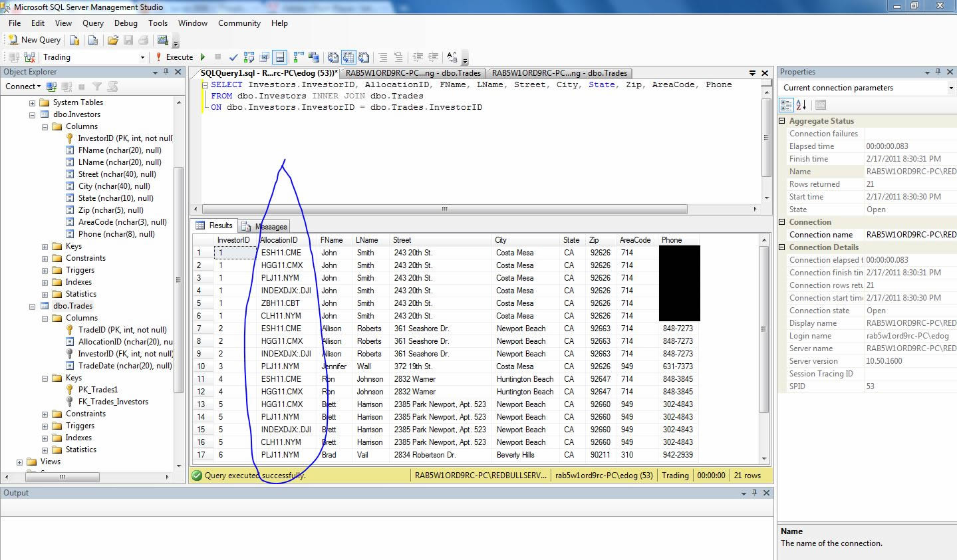The width and height of the screenshot is (957, 560).
Task: Click Increase Indent icon
Action: pyautogui.click(x=433, y=57)
